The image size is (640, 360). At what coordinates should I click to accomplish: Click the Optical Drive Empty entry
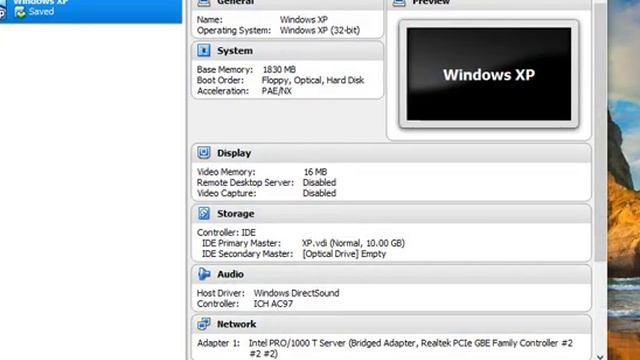tap(344, 254)
